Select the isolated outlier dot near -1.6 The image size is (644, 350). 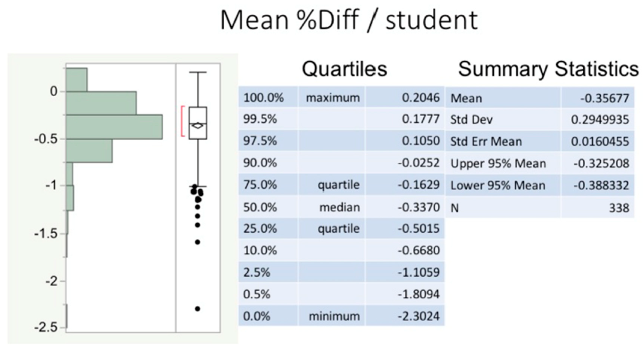198,242
